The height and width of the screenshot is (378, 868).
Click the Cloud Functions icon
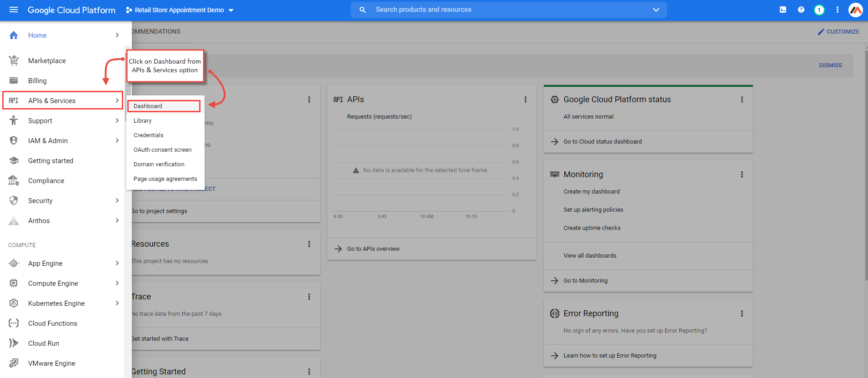point(14,323)
